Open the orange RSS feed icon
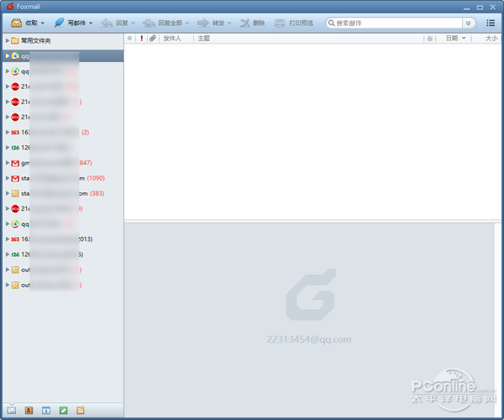The height and width of the screenshot is (420, 504). [x=81, y=411]
